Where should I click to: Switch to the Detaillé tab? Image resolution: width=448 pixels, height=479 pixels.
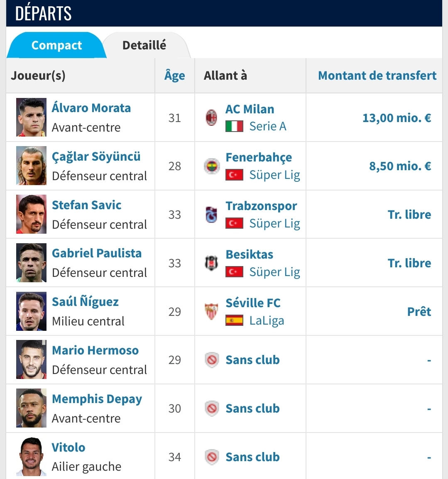coord(144,45)
